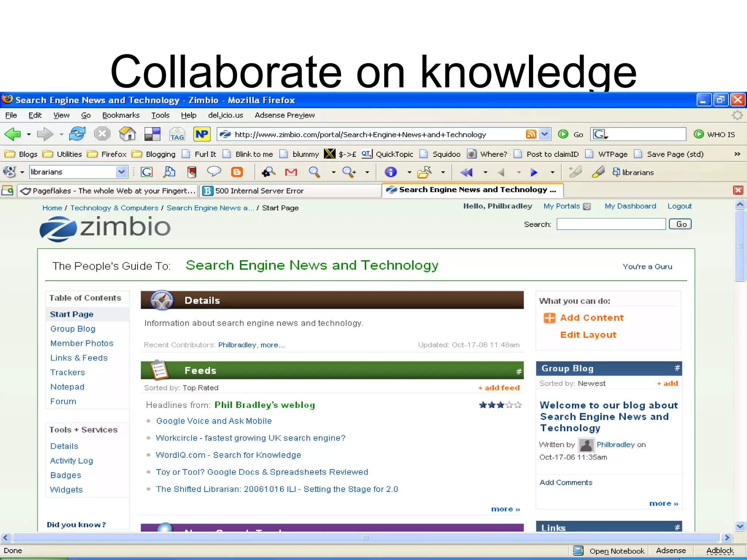Click Go button next to Zimbio search

click(x=680, y=224)
